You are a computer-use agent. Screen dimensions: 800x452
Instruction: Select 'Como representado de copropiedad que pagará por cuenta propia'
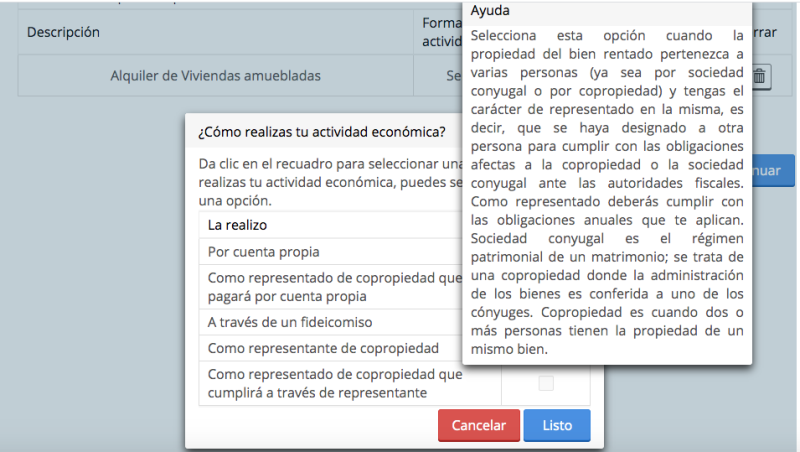tap(335, 287)
